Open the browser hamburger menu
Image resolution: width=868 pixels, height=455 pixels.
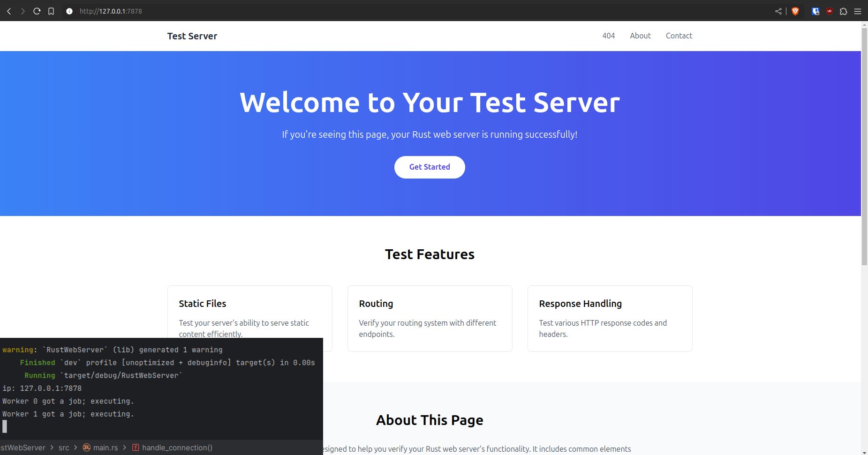coord(858,11)
